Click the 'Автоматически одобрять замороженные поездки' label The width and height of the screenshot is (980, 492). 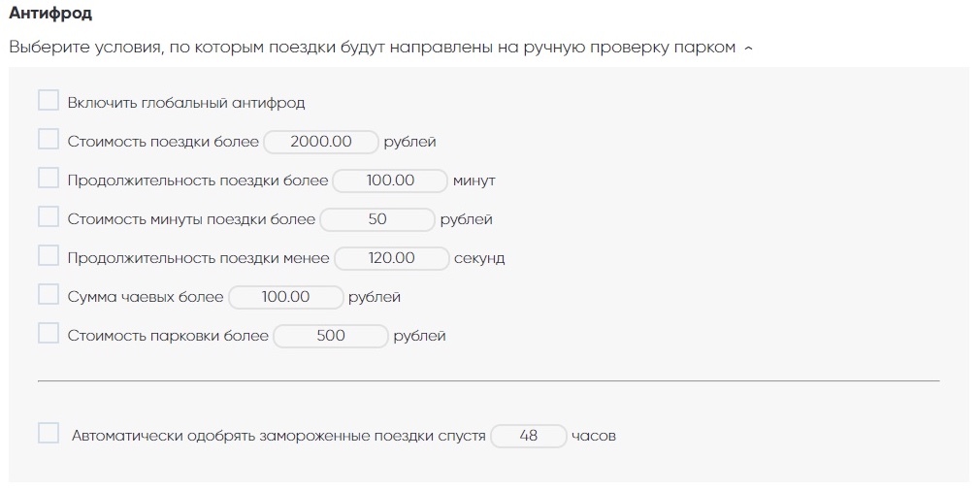278,436
